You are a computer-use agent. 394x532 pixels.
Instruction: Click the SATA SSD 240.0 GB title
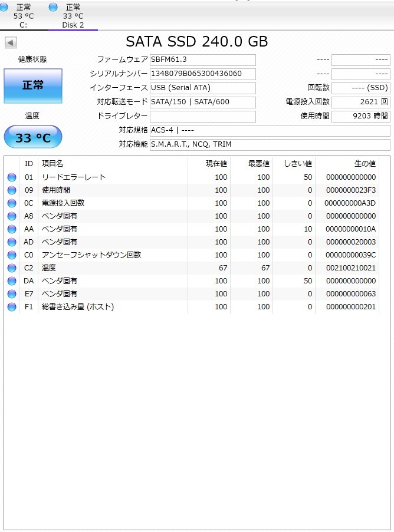click(196, 42)
